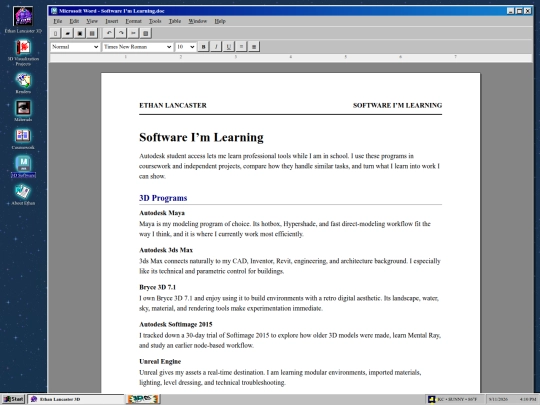The height and width of the screenshot is (405, 540).
Task: Toggle bold formatting
Action: tap(203, 46)
